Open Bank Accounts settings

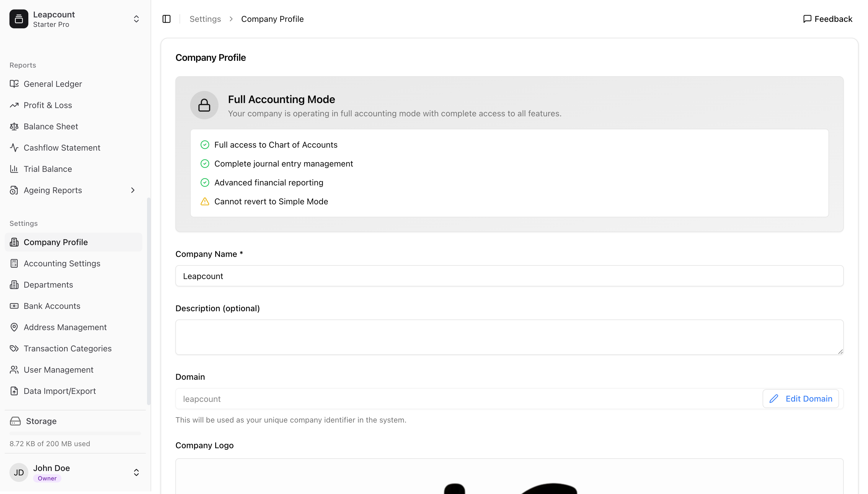pyautogui.click(x=73, y=306)
